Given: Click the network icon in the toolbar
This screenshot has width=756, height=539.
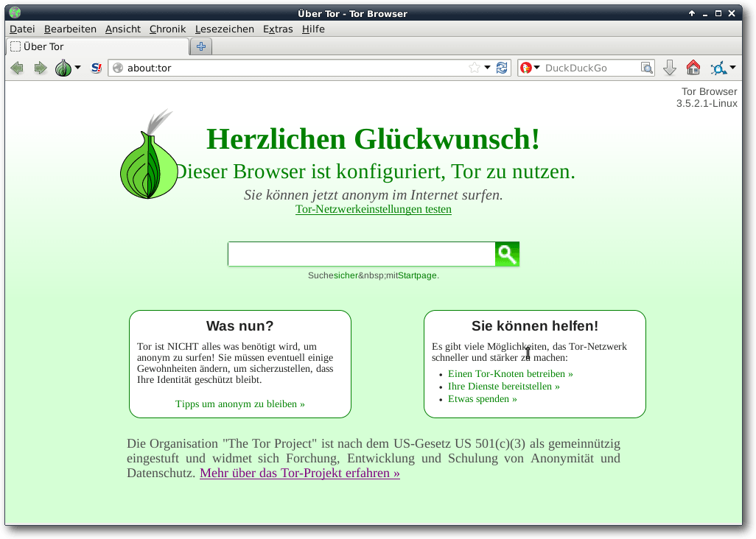Looking at the screenshot, I should [718, 68].
